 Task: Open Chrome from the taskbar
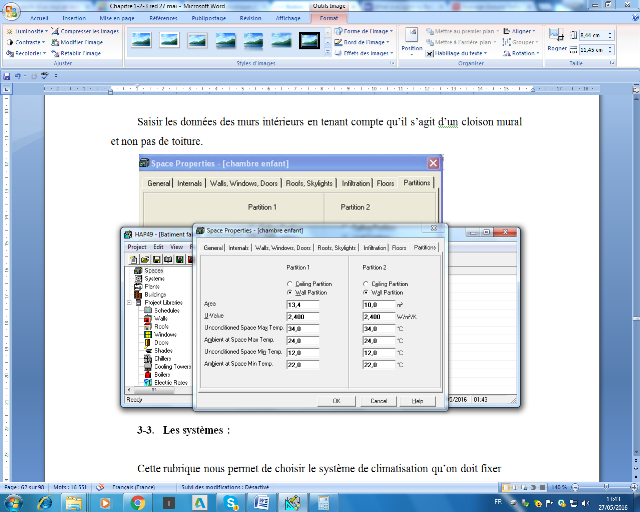pos(138,502)
